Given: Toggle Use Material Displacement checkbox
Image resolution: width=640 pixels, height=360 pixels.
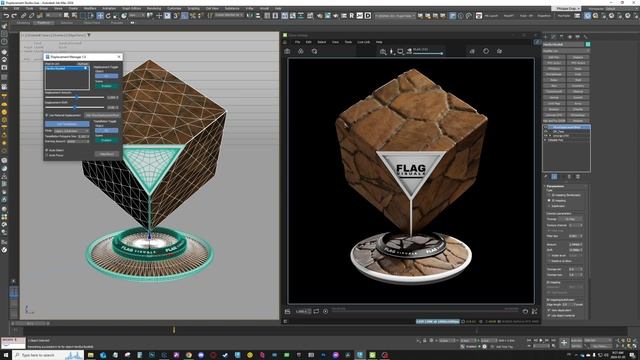Looking at the screenshot, I should coord(47,116).
